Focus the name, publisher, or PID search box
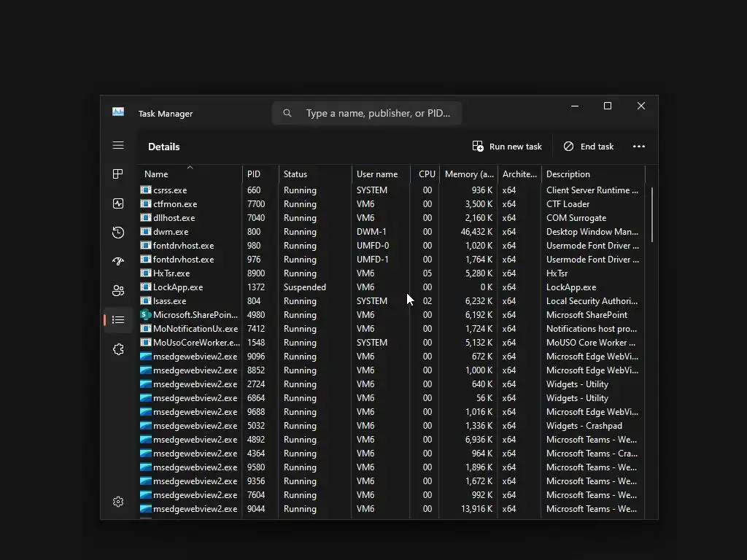The height and width of the screenshot is (560, 747). point(366,113)
